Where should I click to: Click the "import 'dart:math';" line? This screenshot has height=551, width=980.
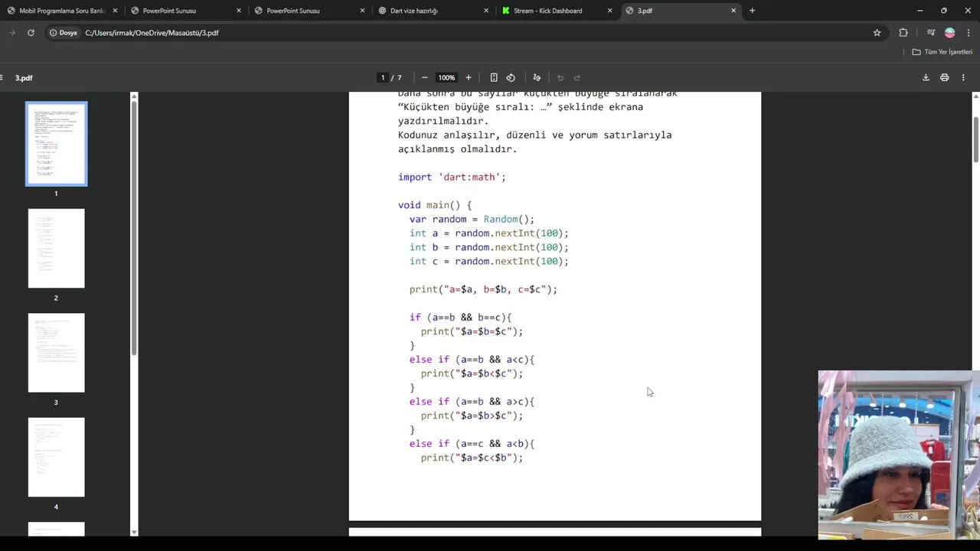point(452,177)
